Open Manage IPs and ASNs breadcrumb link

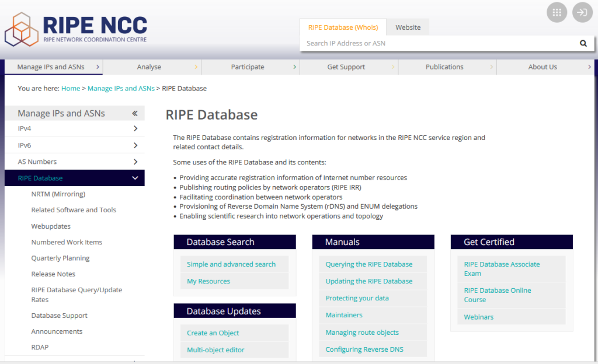point(121,88)
